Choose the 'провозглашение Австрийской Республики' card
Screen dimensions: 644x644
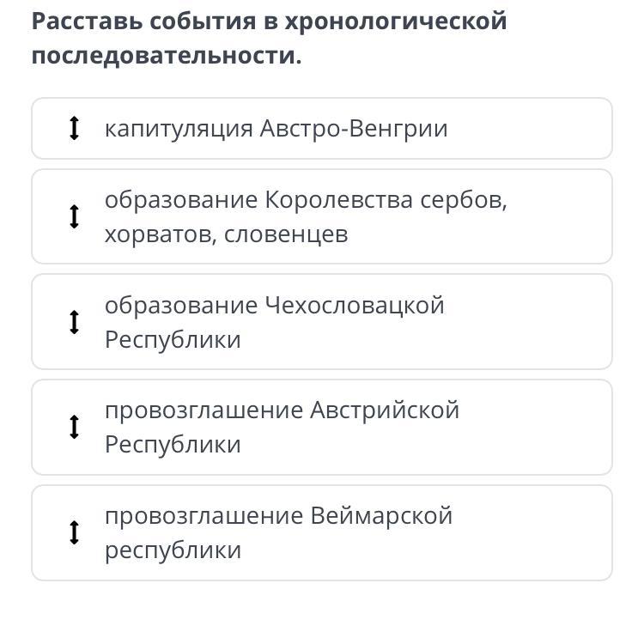pyautogui.click(x=321, y=427)
